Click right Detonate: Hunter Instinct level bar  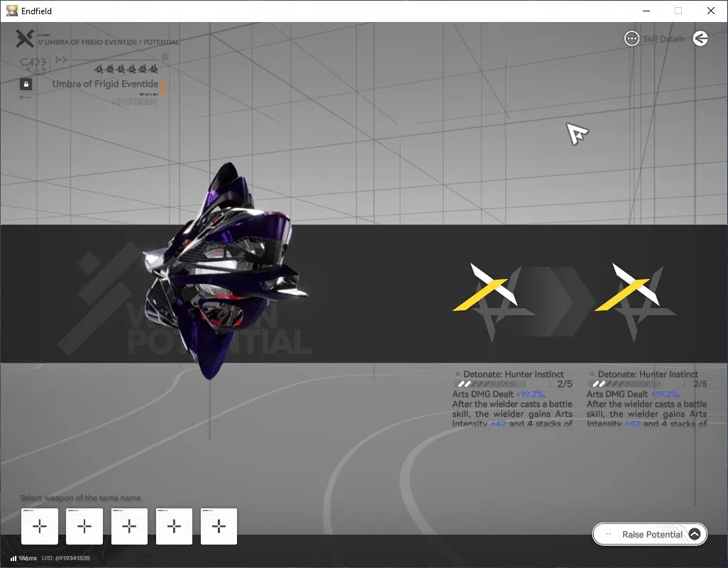click(624, 384)
